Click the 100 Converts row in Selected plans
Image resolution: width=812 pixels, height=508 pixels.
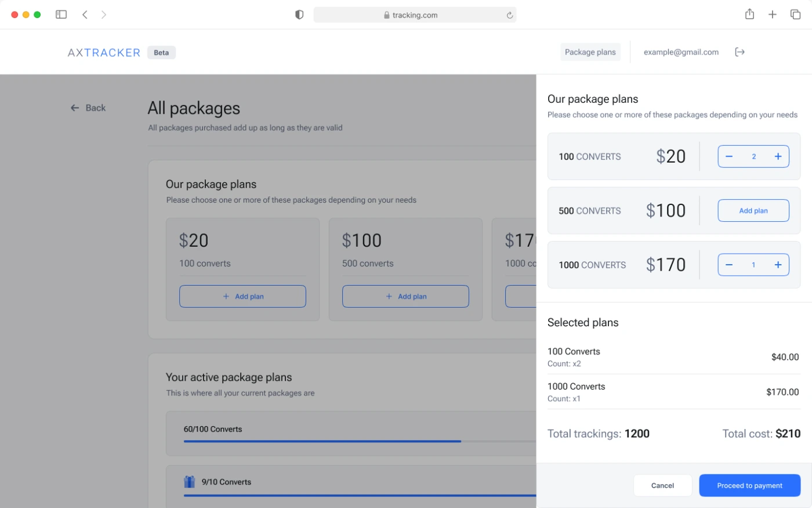click(x=673, y=357)
